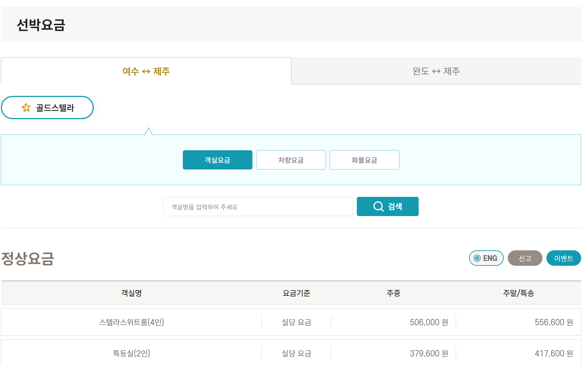Screen dimensions: 588x365
Task: Click the magnifier icon in the search button
Action: pos(378,207)
